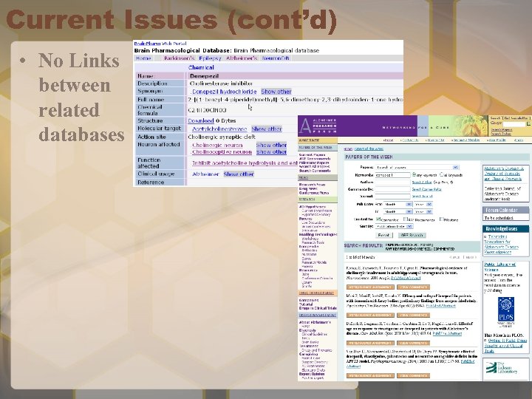Click the blue PLoS logo image
532x399 pixels.
click(x=505, y=308)
